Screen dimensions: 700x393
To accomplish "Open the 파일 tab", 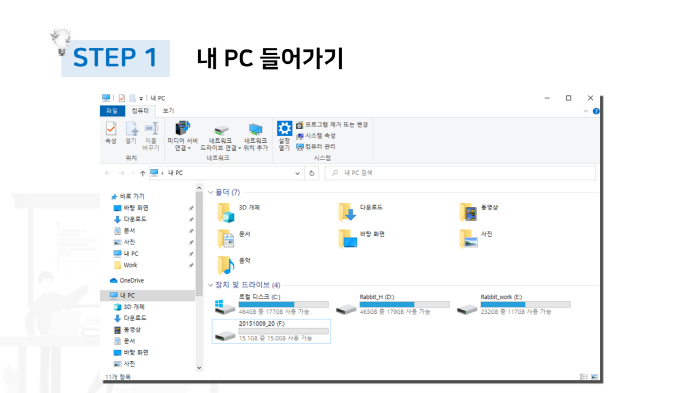I will click(112, 111).
